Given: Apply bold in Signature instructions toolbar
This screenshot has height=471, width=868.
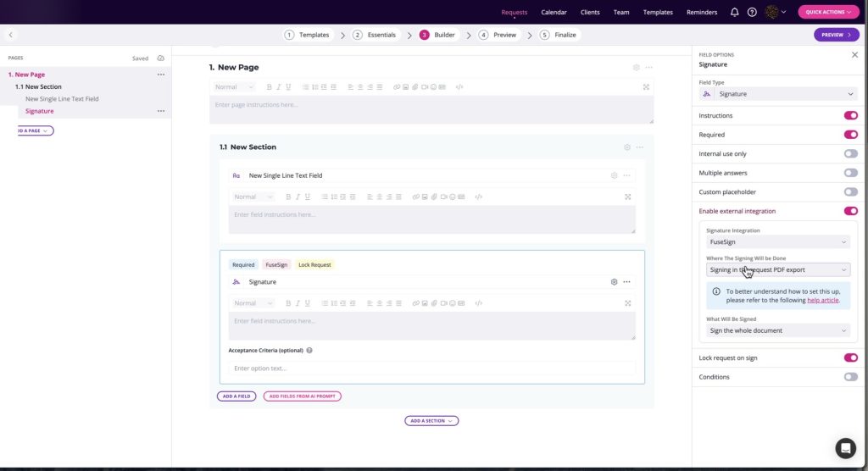Looking at the screenshot, I should 288,303.
